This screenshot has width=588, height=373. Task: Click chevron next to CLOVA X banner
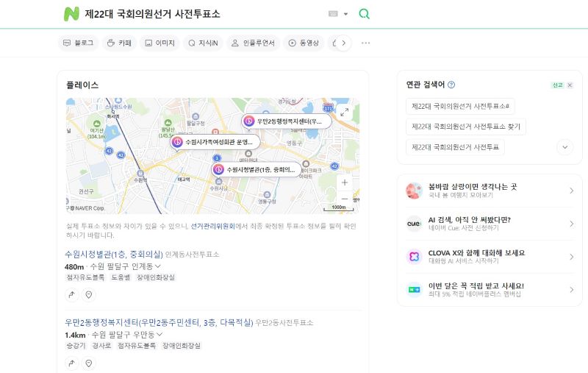pyautogui.click(x=572, y=257)
